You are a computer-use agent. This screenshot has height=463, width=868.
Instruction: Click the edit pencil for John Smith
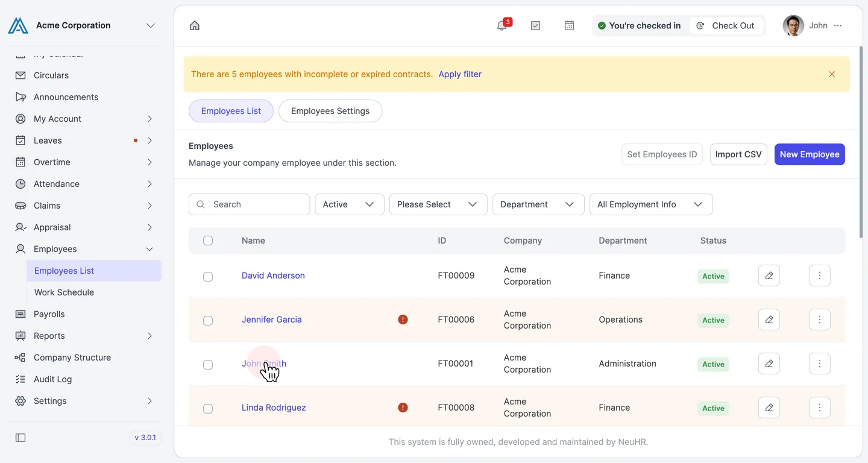tap(769, 364)
